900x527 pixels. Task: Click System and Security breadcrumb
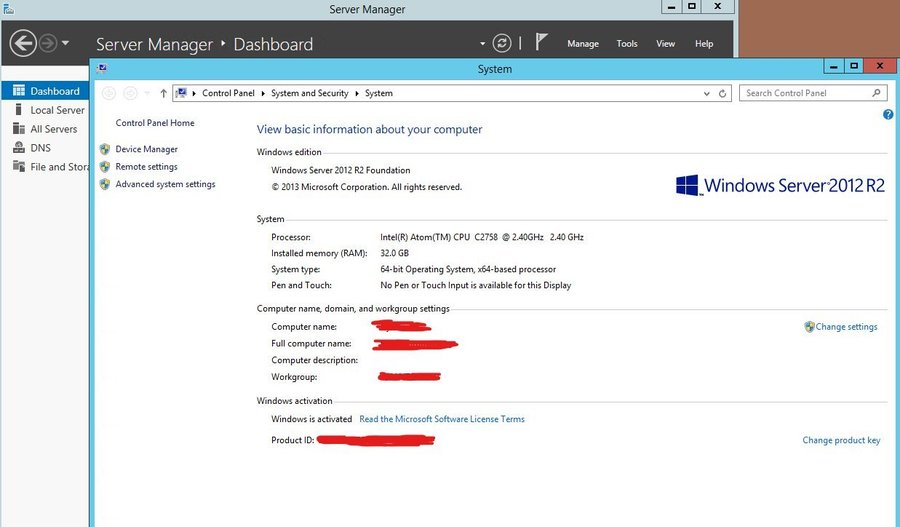point(309,93)
